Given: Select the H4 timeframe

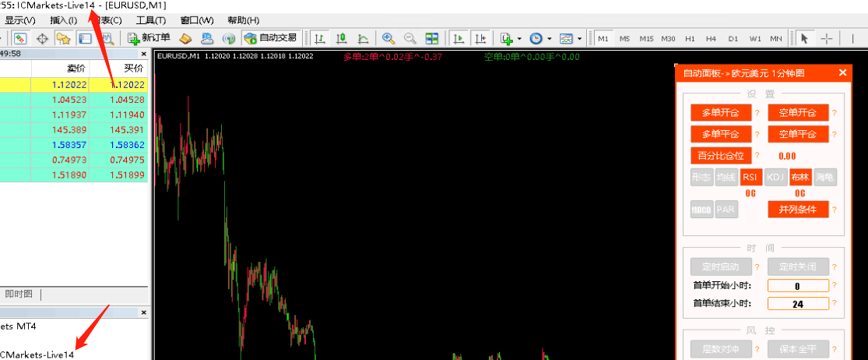Looking at the screenshot, I should click(711, 38).
